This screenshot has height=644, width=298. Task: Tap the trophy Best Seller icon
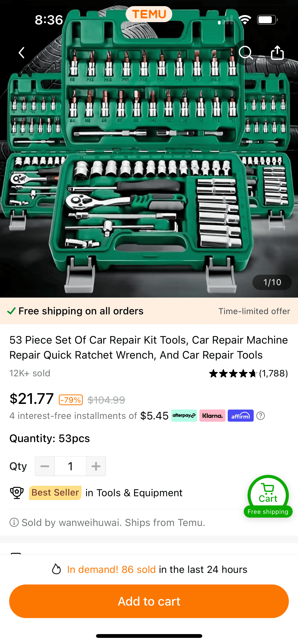click(17, 493)
